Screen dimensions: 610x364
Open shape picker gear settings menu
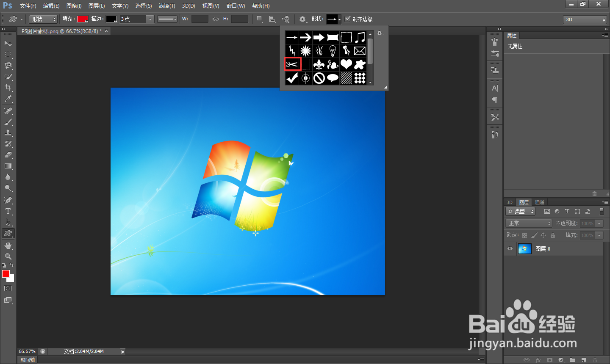380,33
